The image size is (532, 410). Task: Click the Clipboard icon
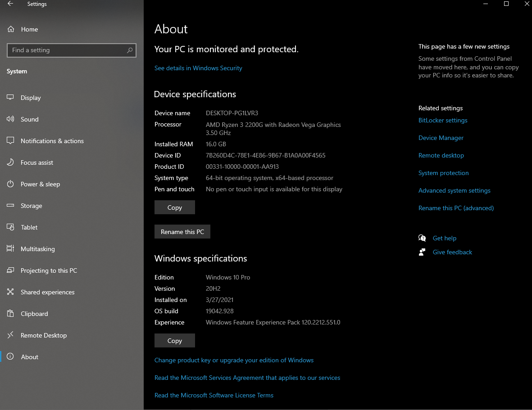(10, 313)
